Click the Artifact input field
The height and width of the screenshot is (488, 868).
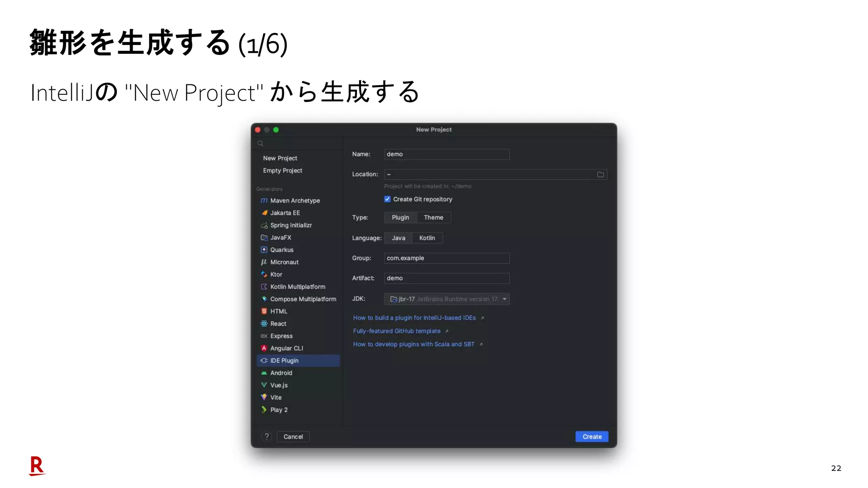pyautogui.click(x=447, y=278)
